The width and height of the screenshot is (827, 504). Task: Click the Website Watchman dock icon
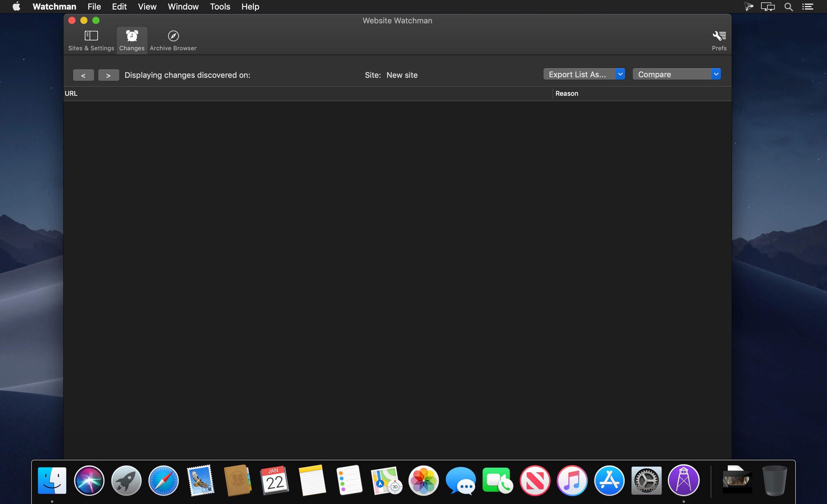683,480
